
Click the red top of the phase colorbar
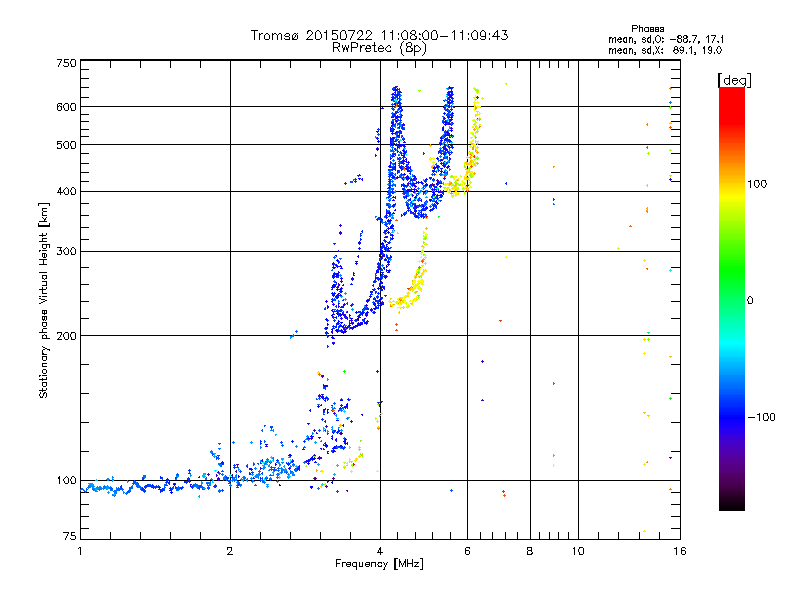[x=732, y=99]
